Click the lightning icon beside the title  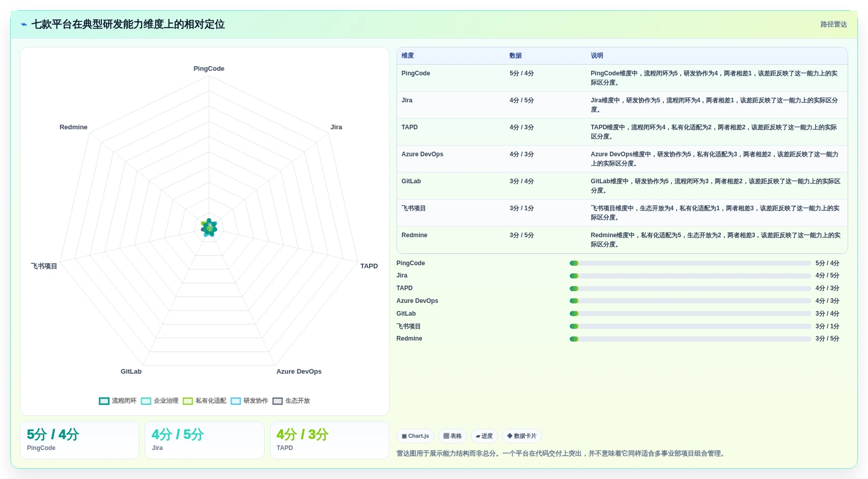tap(24, 24)
